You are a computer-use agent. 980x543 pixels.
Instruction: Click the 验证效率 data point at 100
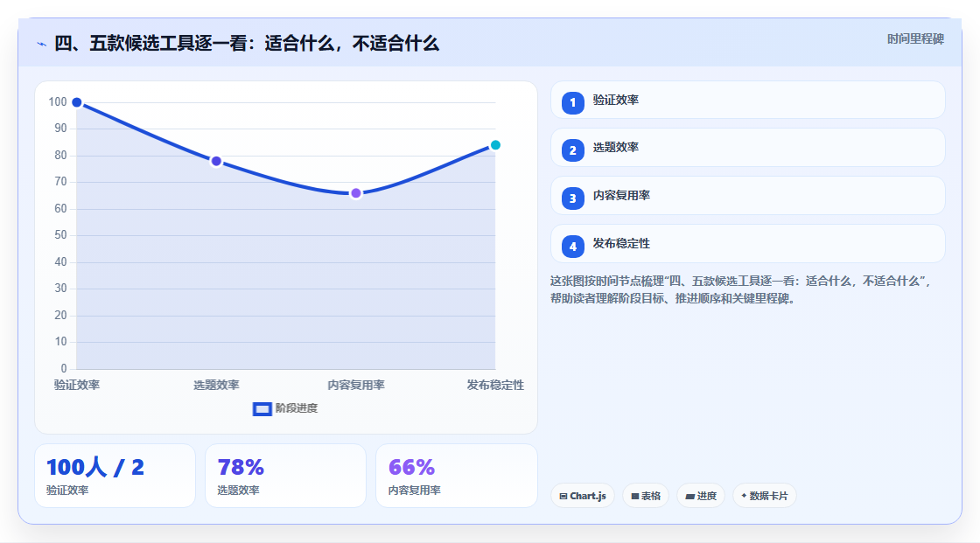tap(77, 102)
